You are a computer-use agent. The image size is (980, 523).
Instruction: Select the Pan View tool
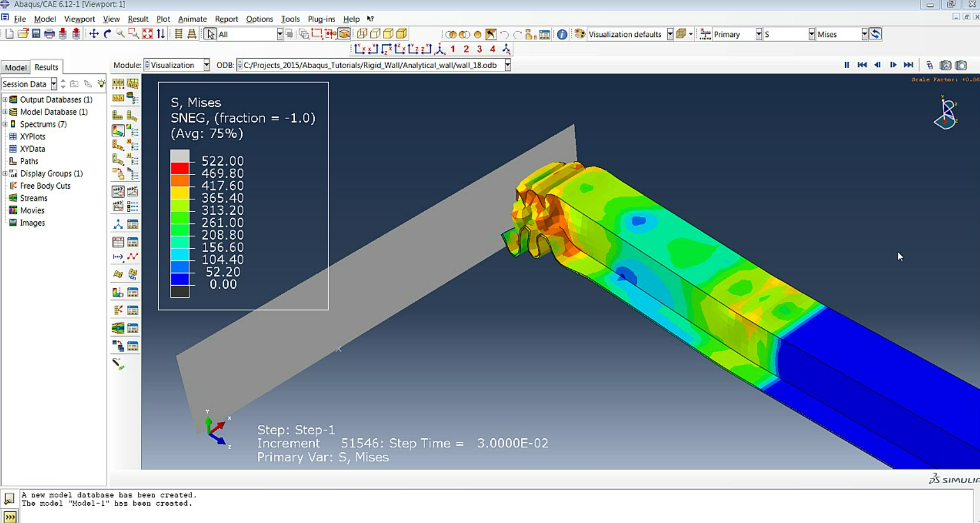[94, 34]
